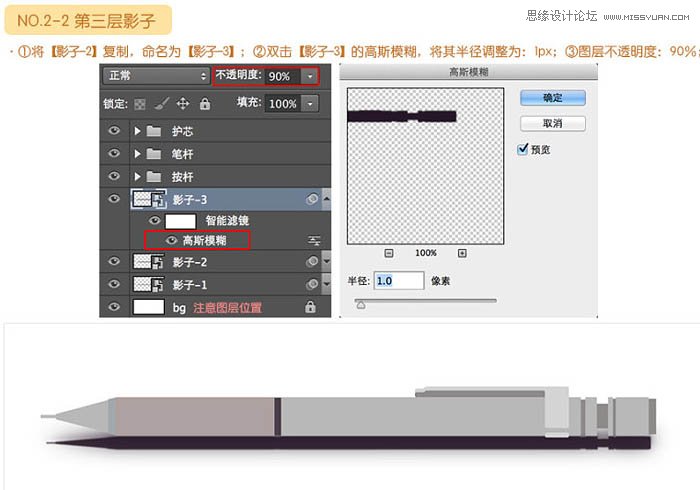The image size is (700, 490).
Task: Click the 影子-2 layer thumbnail
Action: click(x=149, y=261)
